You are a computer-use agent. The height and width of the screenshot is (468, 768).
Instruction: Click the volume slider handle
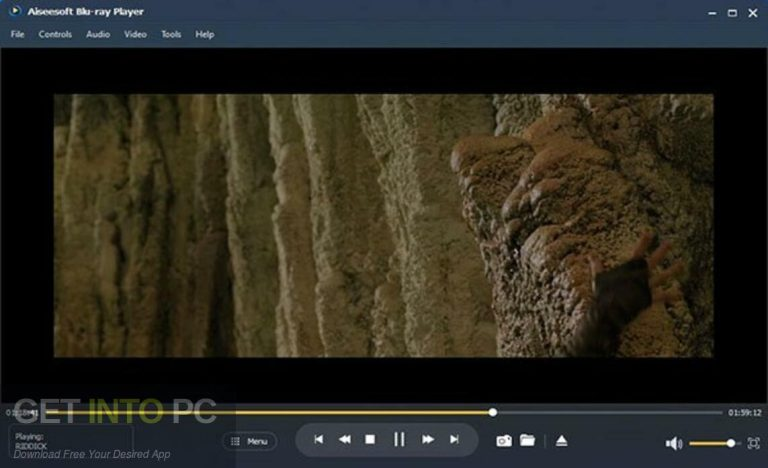(x=731, y=443)
